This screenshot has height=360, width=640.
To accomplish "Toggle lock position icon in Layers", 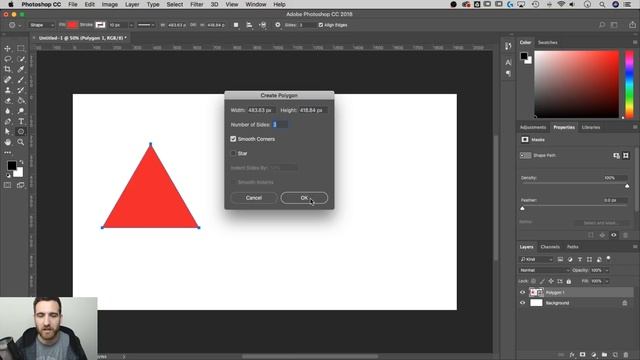I will click(551, 281).
